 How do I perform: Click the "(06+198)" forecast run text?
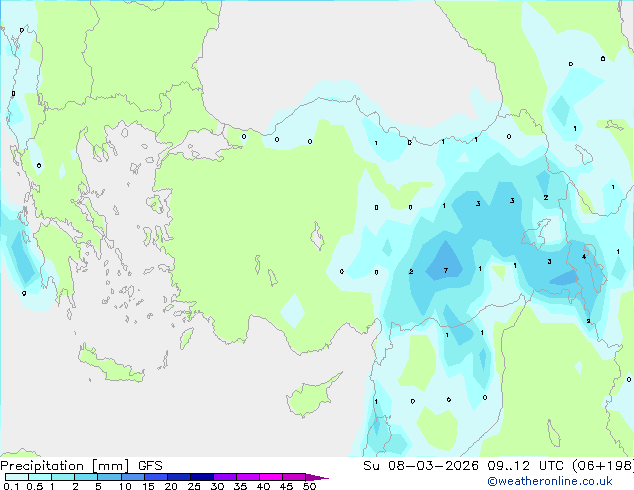point(603,466)
